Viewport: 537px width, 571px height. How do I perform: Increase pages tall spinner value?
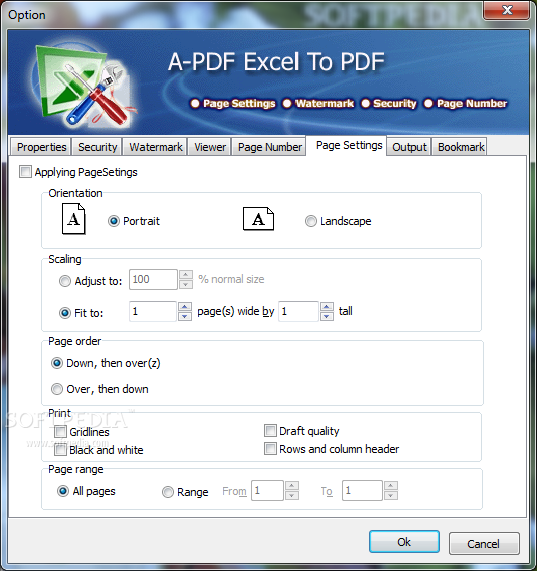point(327,307)
